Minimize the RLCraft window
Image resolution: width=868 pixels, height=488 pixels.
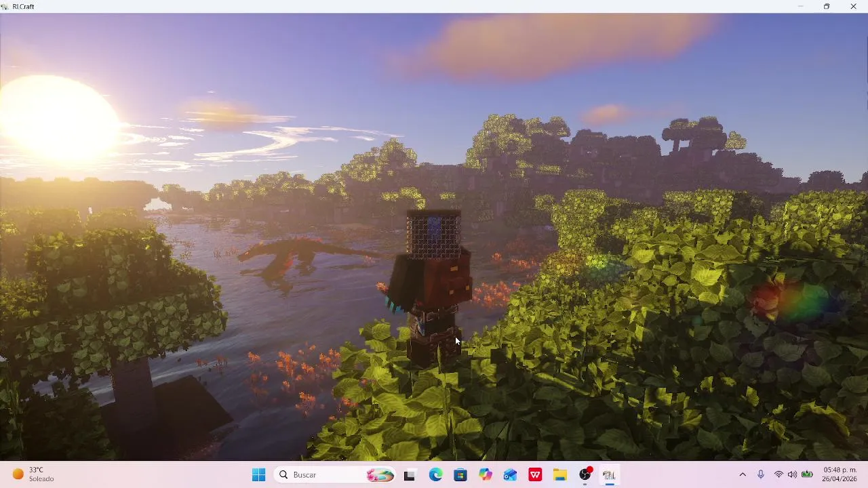800,6
